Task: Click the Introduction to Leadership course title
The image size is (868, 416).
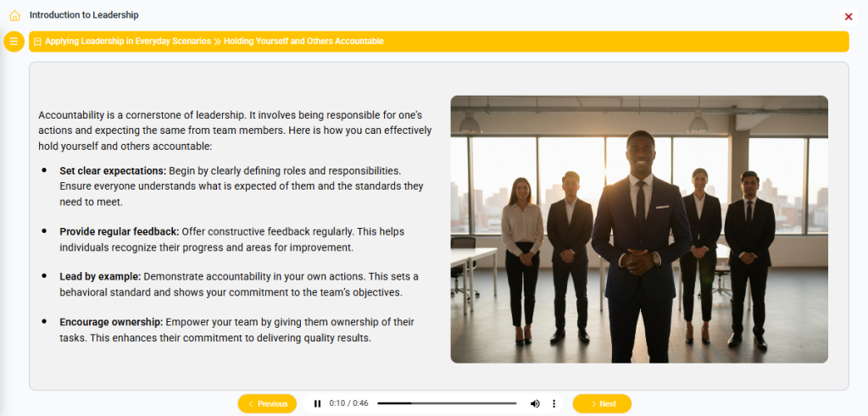Action: point(84,15)
